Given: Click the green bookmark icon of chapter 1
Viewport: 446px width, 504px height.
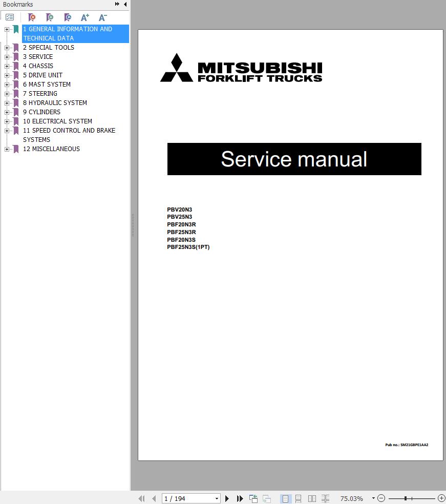Looking at the screenshot, I should [x=16, y=29].
